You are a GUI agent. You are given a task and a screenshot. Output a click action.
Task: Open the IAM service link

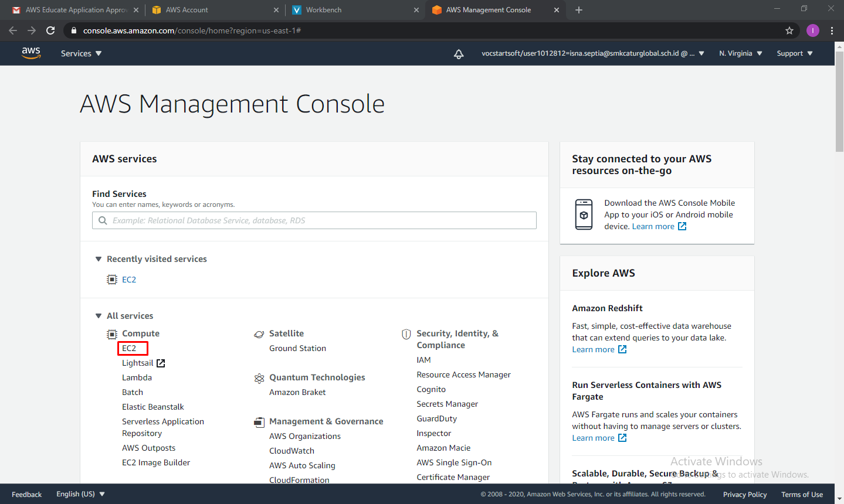[x=423, y=360]
